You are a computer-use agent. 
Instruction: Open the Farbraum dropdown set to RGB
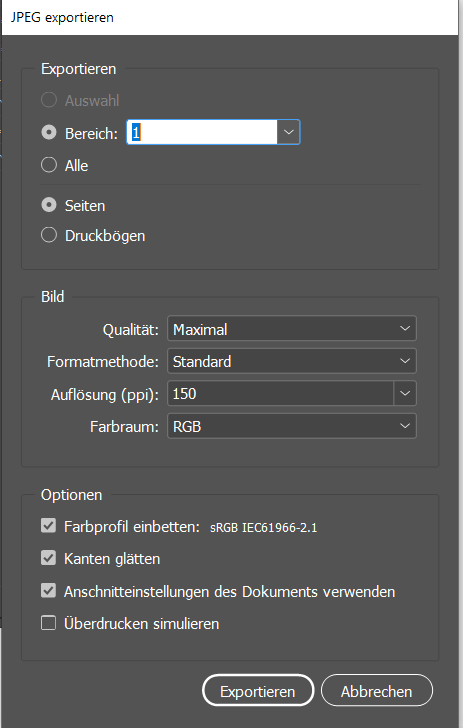292,426
